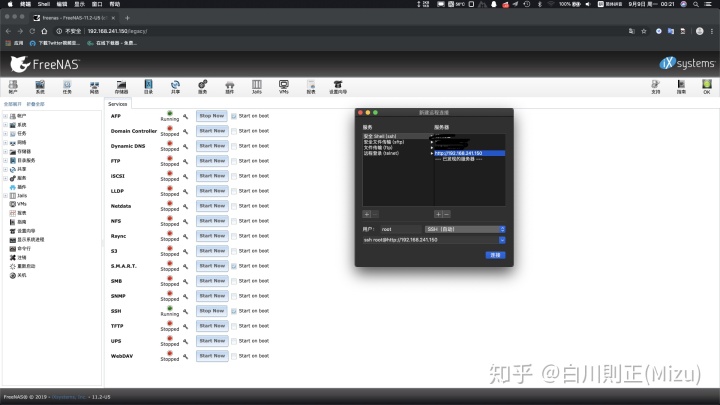
Task: Stop the SSH service with Stop Now
Action: (x=212, y=311)
